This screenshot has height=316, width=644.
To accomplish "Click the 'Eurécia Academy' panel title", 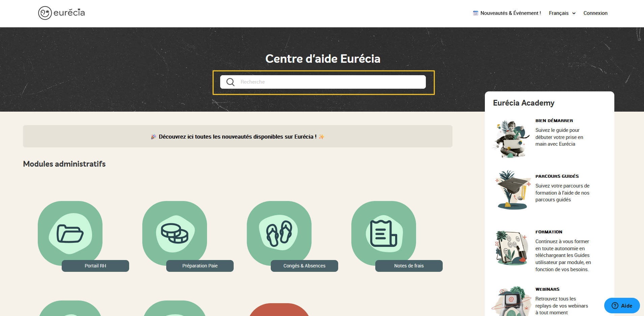I will [524, 103].
